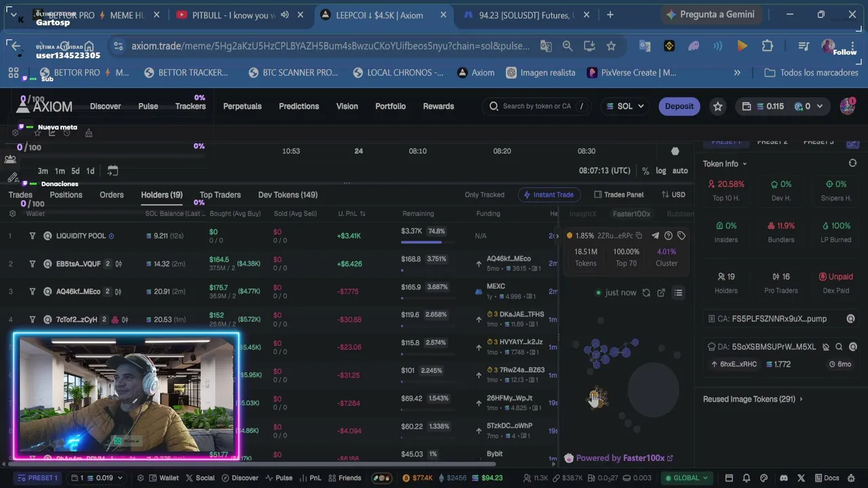Choose the Faster100x bubble map provider
This screenshot has width=868, height=488.
[x=631, y=213]
